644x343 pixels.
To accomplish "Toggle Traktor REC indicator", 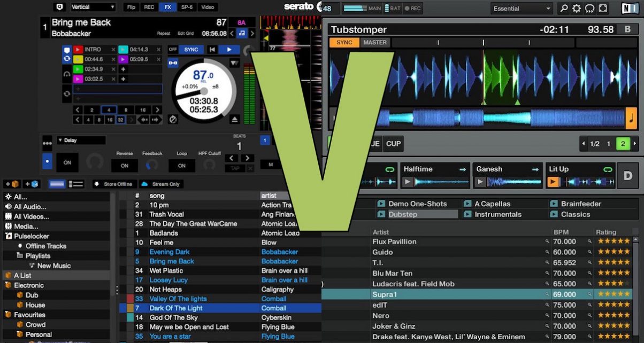I will 412,9.
